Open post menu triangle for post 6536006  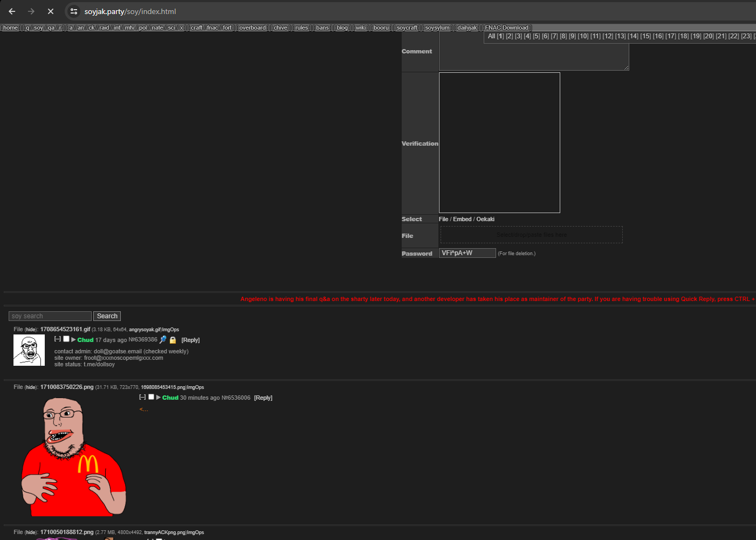click(159, 398)
